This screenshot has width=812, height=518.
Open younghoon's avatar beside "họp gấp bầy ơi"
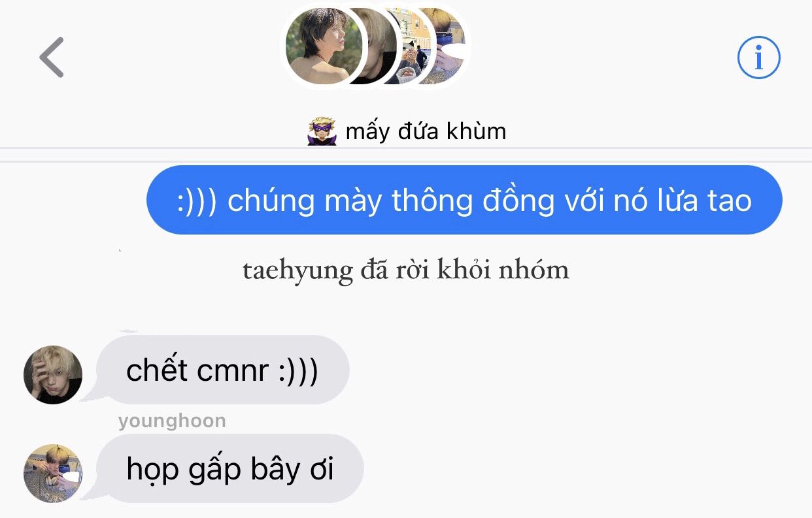click(x=53, y=474)
